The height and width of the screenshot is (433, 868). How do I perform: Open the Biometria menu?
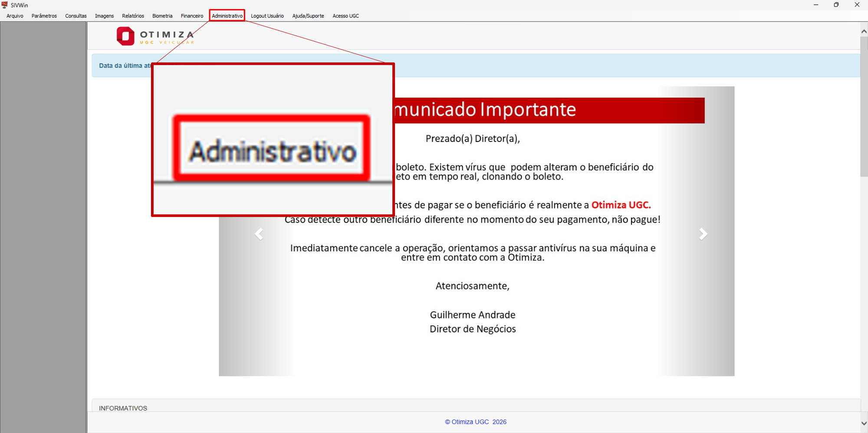(x=162, y=16)
